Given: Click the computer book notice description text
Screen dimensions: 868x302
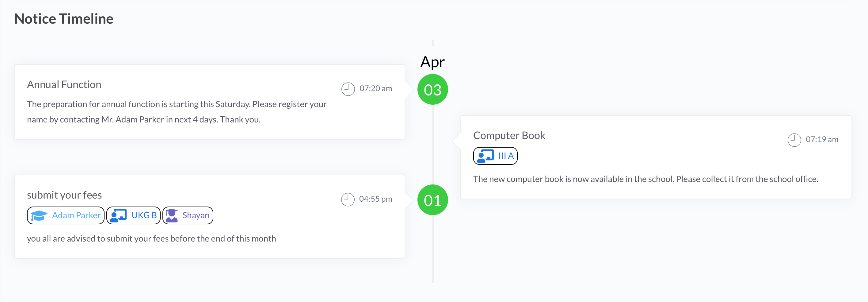Looking at the screenshot, I should (x=645, y=179).
